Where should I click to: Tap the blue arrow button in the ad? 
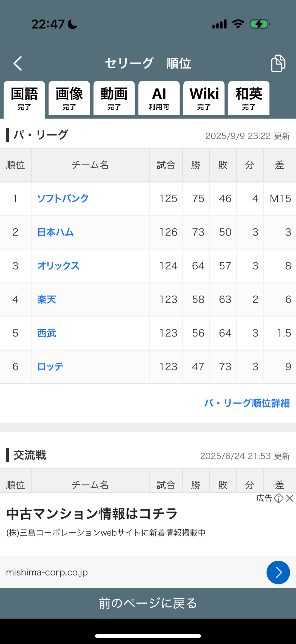278,572
